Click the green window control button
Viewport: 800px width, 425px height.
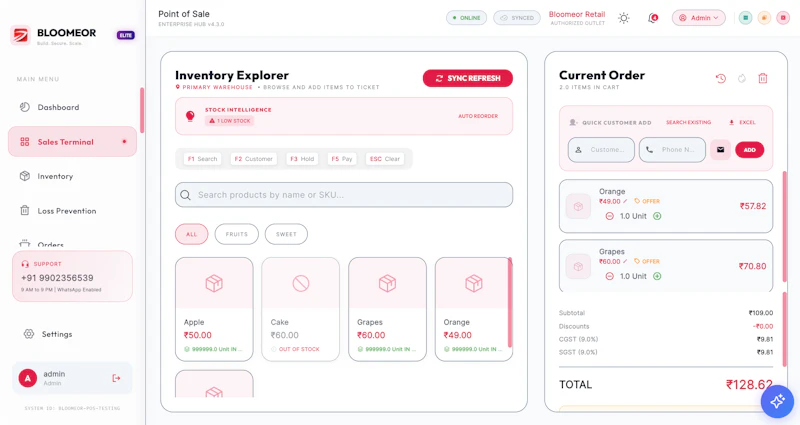(x=745, y=18)
